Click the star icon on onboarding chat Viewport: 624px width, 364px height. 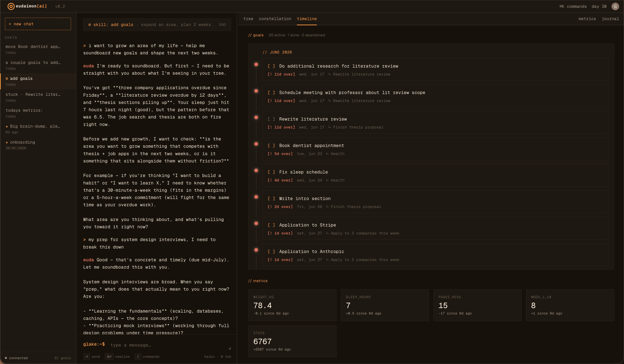click(7, 142)
